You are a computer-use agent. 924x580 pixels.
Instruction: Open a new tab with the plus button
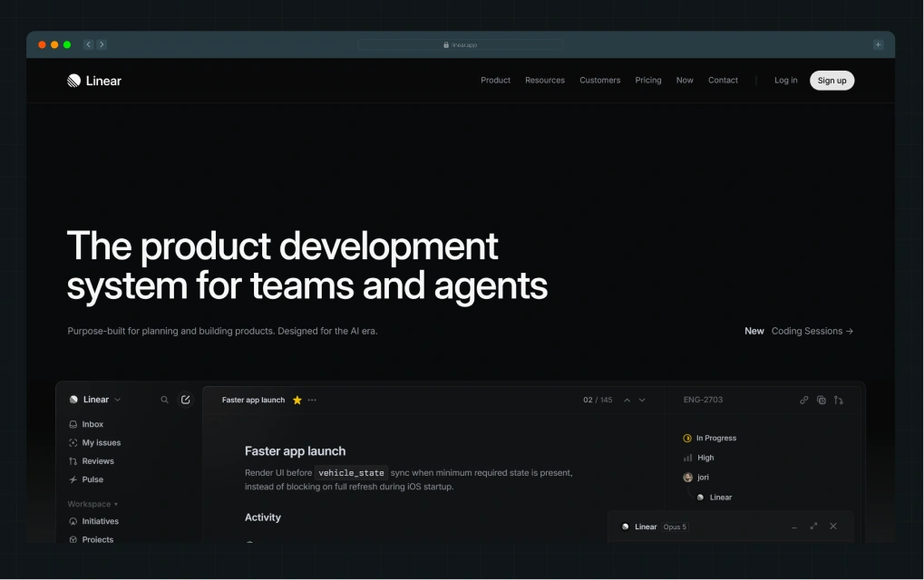[x=878, y=44]
